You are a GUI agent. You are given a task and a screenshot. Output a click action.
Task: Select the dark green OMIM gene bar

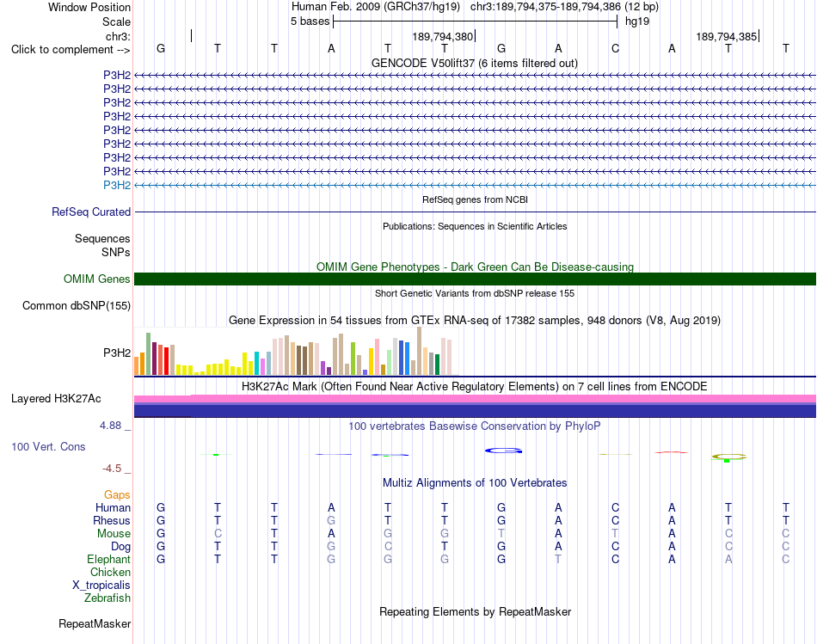click(475, 279)
